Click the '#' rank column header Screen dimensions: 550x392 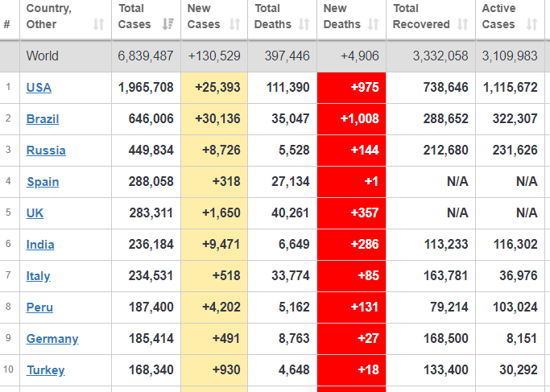pyautogui.click(x=6, y=24)
